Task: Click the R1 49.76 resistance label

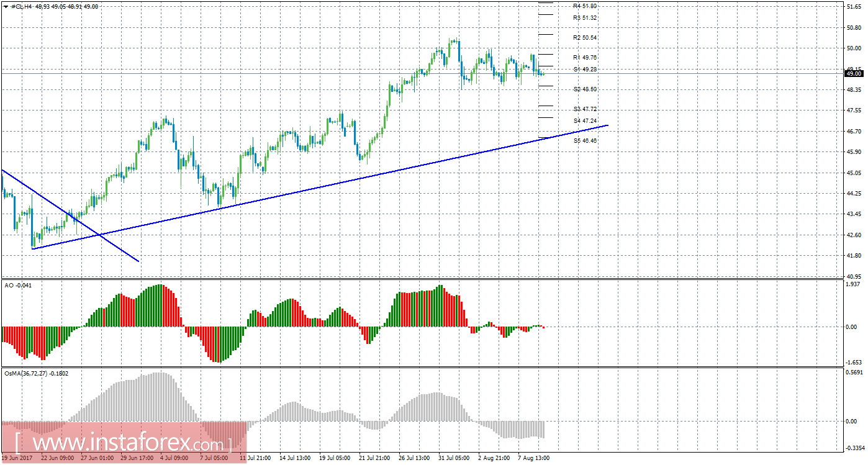Action: 585,57
